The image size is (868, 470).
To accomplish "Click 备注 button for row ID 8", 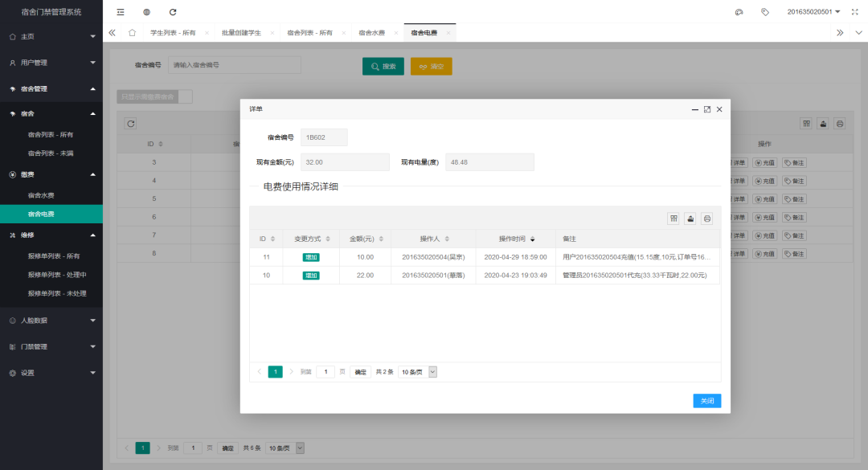I will (794, 254).
